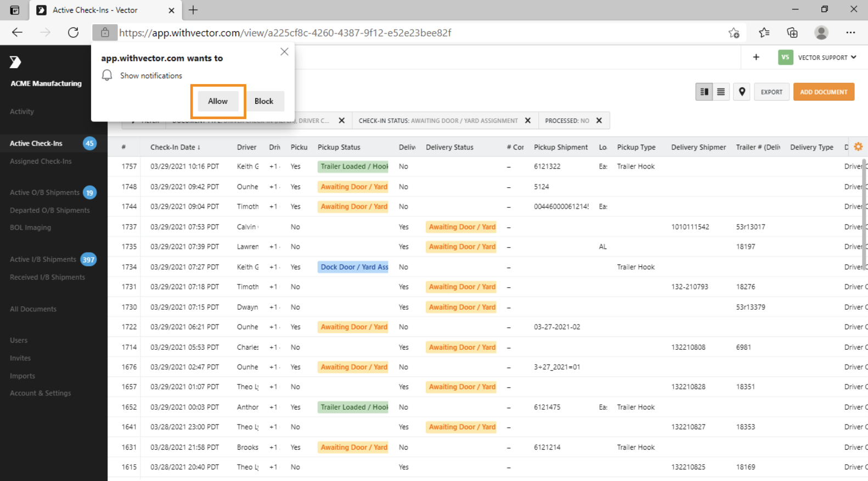The width and height of the screenshot is (868, 481).
Task: Go back with browser back arrow
Action: [x=17, y=32]
